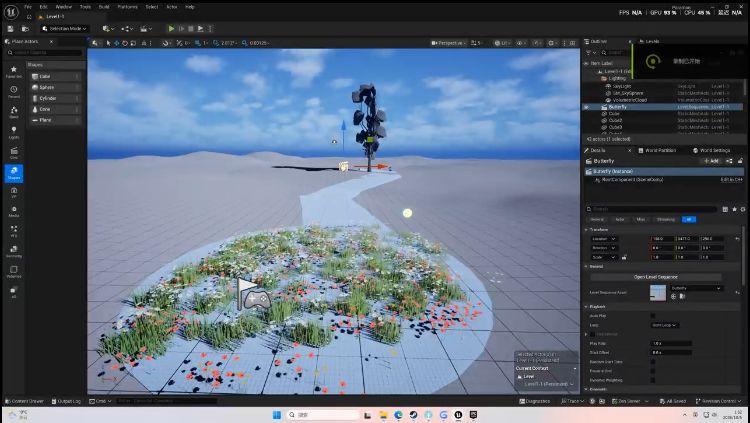
Task: Select the Butterfly row in the Outliner
Action: [x=662, y=107]
